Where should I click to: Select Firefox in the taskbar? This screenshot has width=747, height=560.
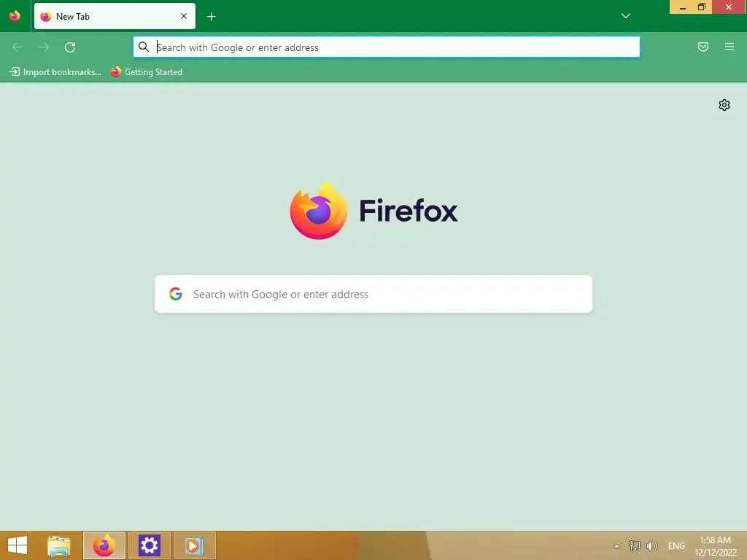(x=104, y=545)
